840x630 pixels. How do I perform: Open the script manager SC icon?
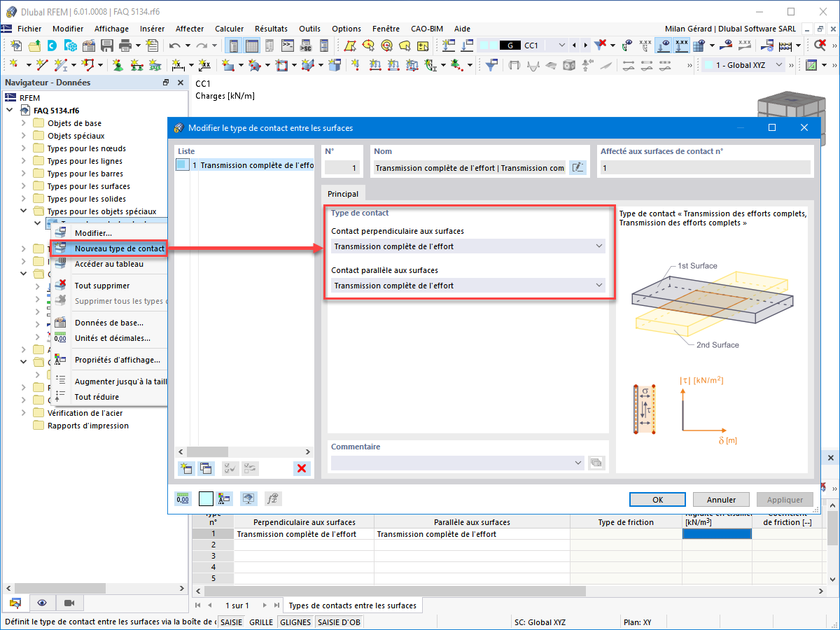(x=305, y=45)
